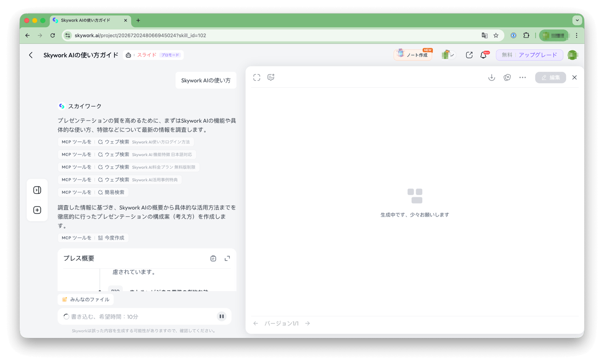Click the アップグレード upgrade button

[x=537, y=55]
